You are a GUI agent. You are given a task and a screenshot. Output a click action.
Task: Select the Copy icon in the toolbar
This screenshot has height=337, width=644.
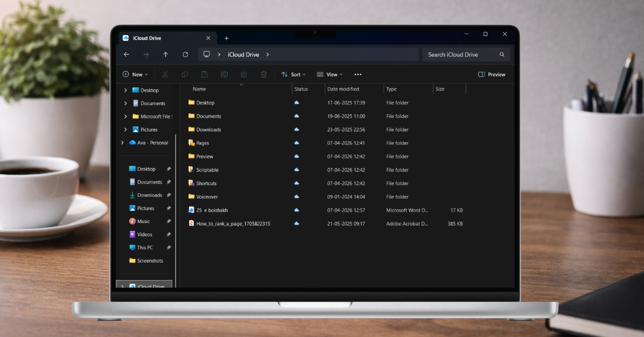(185, 74)
